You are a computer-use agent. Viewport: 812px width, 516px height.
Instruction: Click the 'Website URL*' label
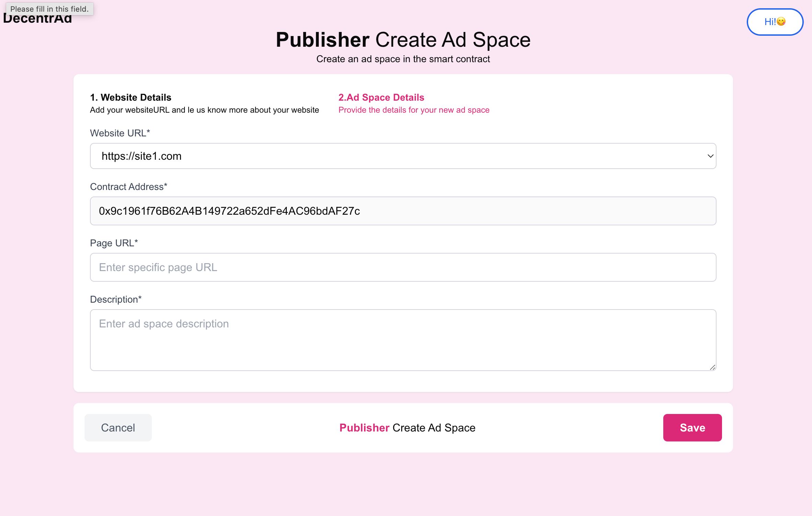120,133
